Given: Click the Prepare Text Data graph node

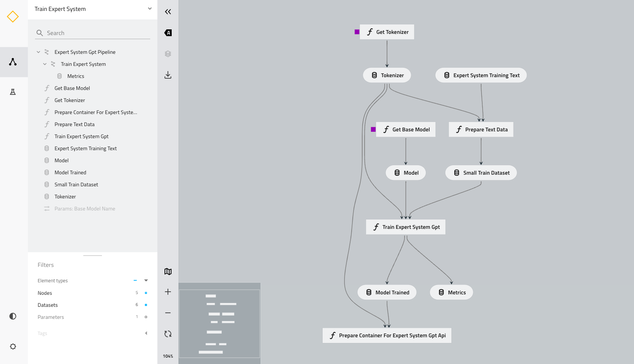Looking at the screenshot, I should click(481, 129).
